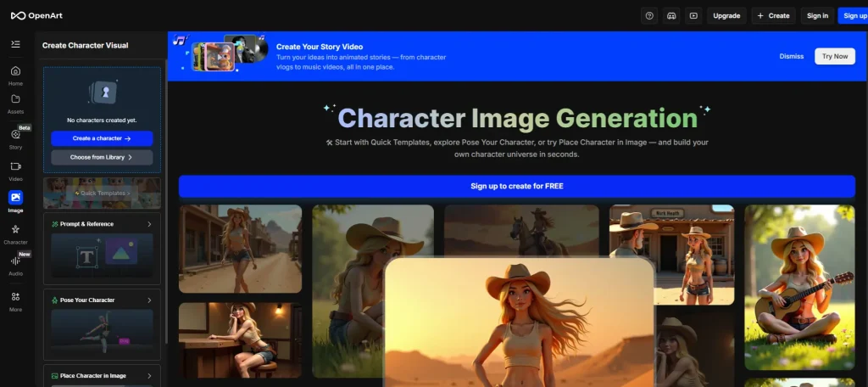Click the Prompt & Reference icon
Image resolution: width=868 pixels, height=387 pixels.
(x=54, y=224)
